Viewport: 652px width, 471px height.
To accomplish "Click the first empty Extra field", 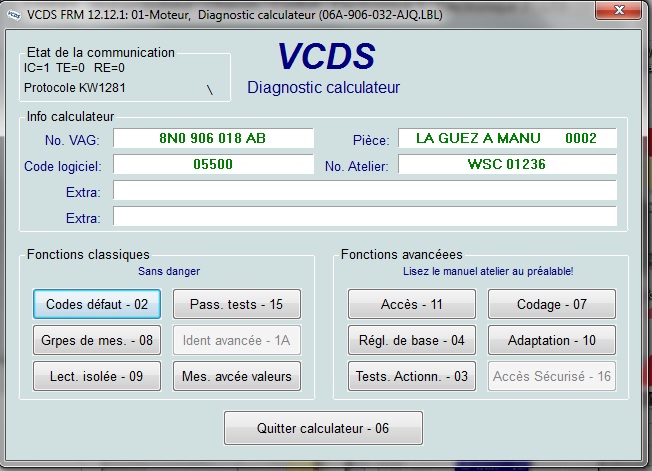I will (x=365, y=190).
